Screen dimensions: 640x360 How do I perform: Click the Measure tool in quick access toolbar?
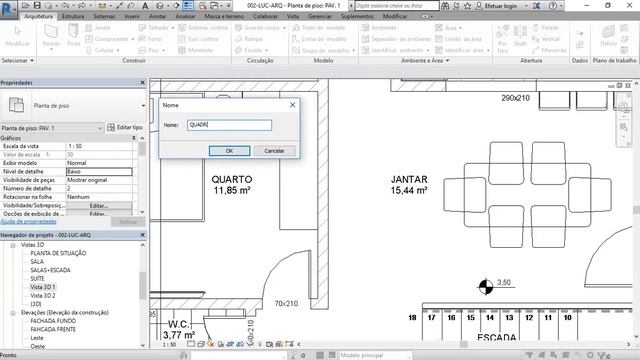point(102,6)
